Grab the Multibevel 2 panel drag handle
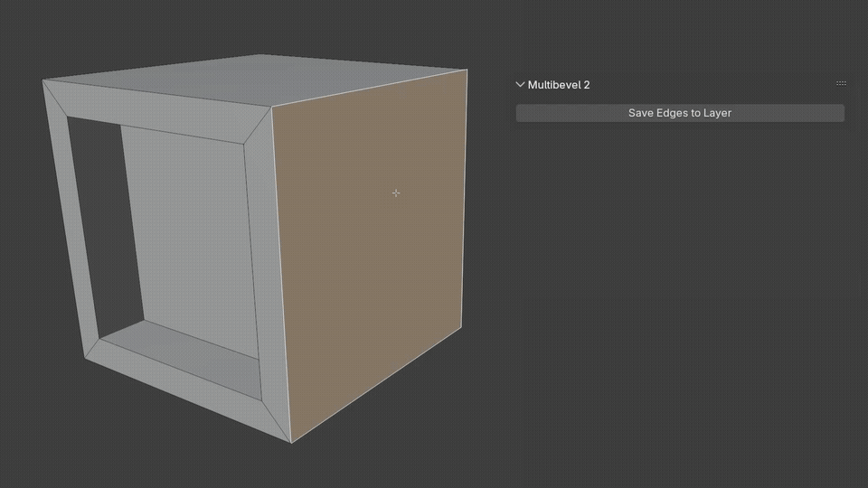868x488 pixels. (841, 83)
